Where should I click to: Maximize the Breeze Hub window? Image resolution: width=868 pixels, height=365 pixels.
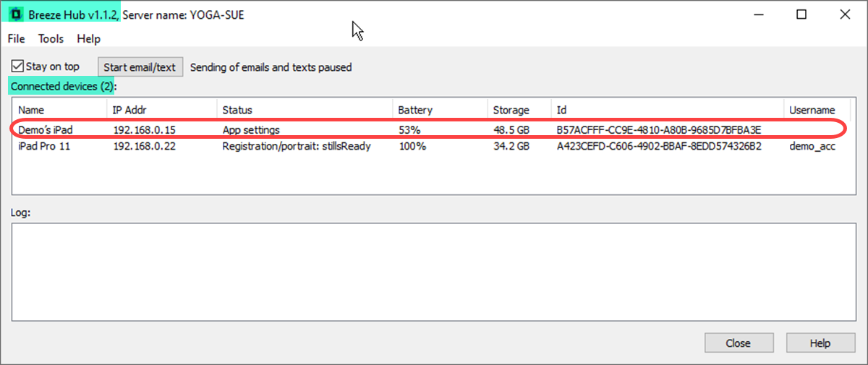click(x=801, y=14)
